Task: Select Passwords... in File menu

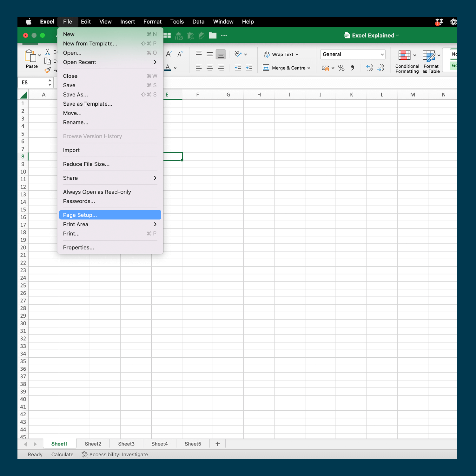Action: tap(110, 201)
